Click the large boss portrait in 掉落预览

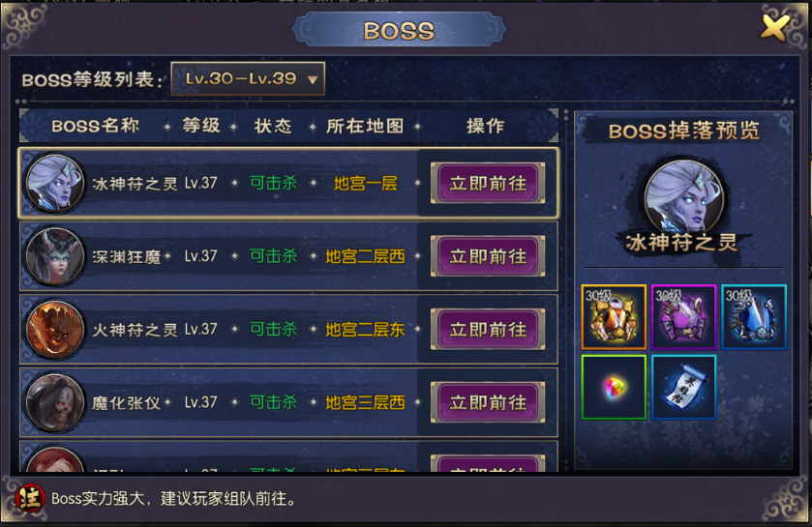click(683, 197)
